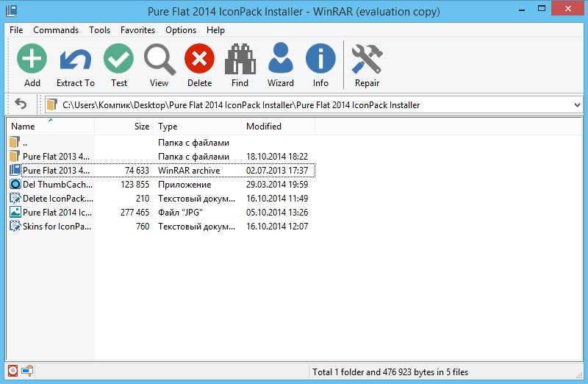The height and width of the screenshot is (384, 588).
Task: Select 'Delete IconPack....' file name
Action: 58,198
